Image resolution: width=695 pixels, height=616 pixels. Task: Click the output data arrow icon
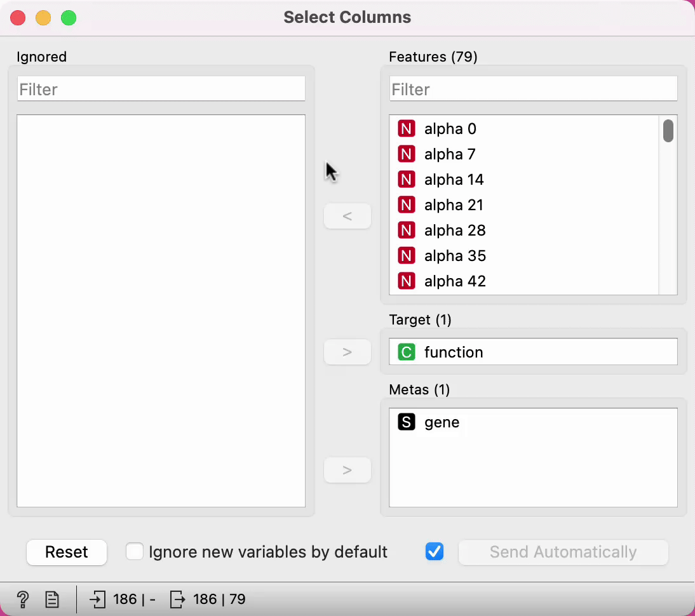178,599
